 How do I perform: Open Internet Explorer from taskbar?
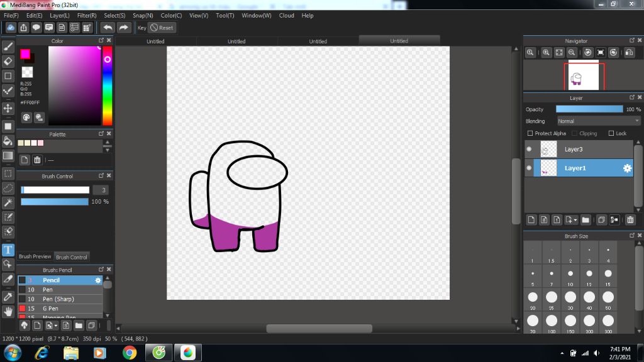(42, 353)
